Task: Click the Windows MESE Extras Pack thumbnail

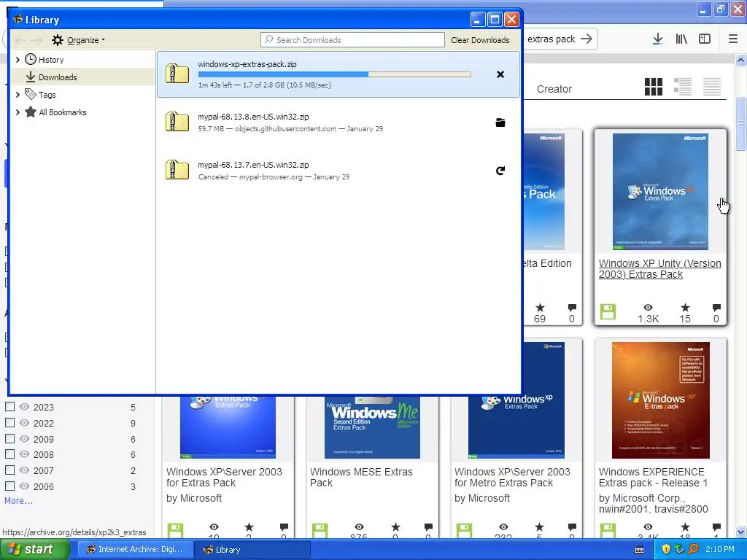Action: pos(372,427)
